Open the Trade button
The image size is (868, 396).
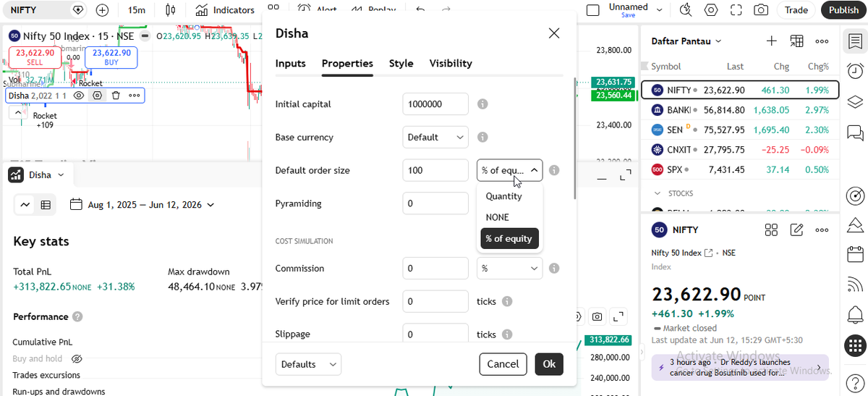796,10
